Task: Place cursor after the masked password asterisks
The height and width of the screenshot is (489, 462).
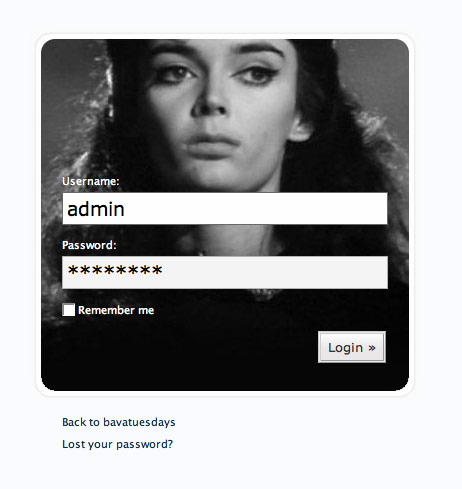Action: click(163, 270)
